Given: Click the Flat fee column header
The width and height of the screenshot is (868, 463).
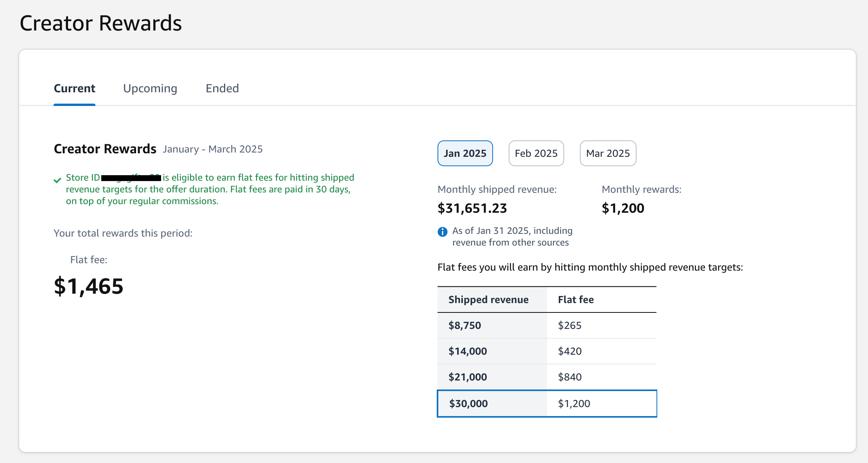Looking at the screenshot, I should [576, 300].
